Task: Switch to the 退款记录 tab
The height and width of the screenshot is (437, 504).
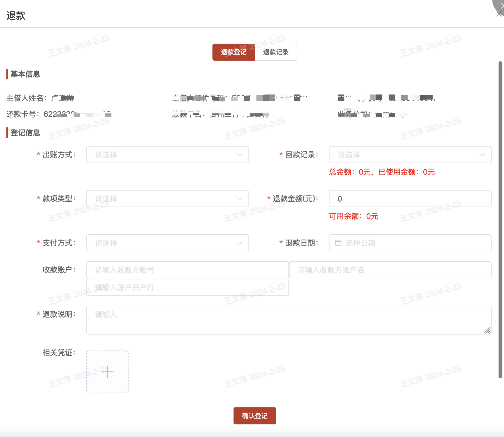Action: [276, 52]
